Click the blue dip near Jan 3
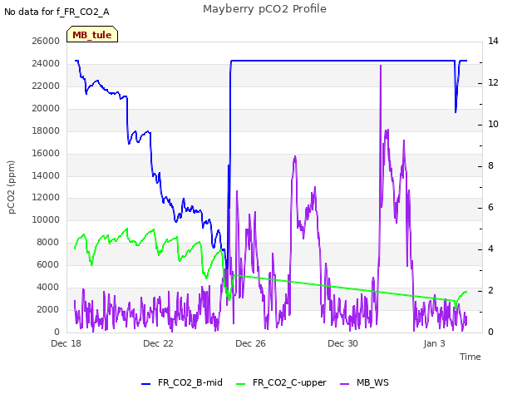Screen dimensions: 532x399 tap(456, 111)
